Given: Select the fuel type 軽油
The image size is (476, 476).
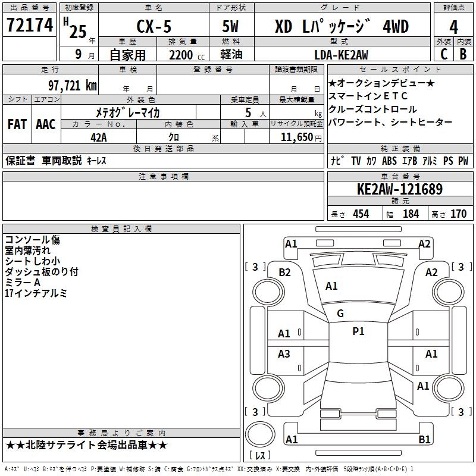Looking at the screenshot, I should (231, 54).
